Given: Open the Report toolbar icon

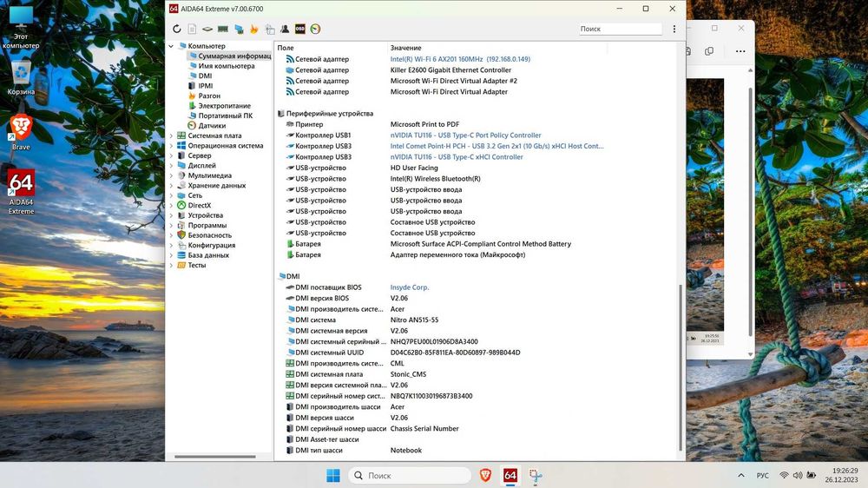Looking at the screenshot, I should [192, 29].
